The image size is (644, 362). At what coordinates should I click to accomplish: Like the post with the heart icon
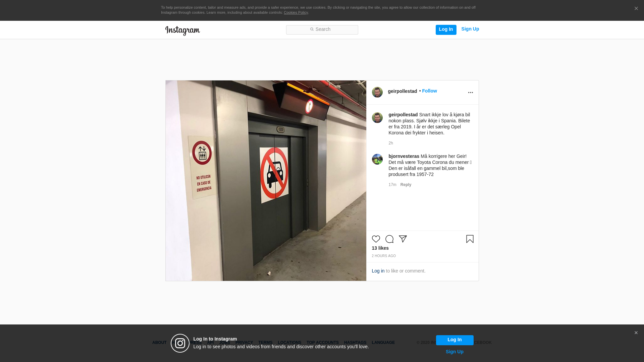tap(376, 239)
